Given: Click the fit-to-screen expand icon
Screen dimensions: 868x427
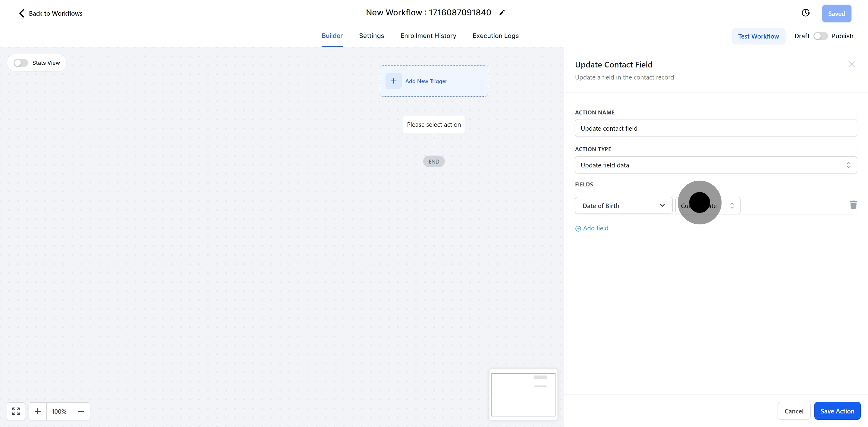Looking at the screenshot, I should click(16, 411).
